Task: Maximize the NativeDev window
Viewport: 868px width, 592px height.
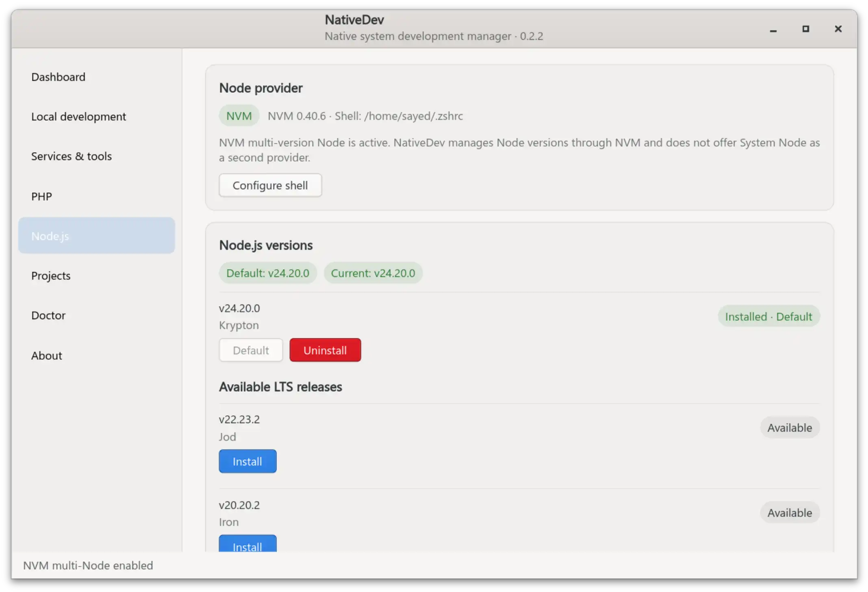Action: 805,29
